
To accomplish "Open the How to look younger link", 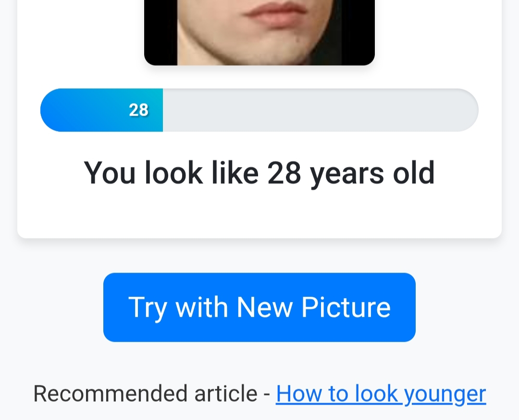I will click(381, 394).
